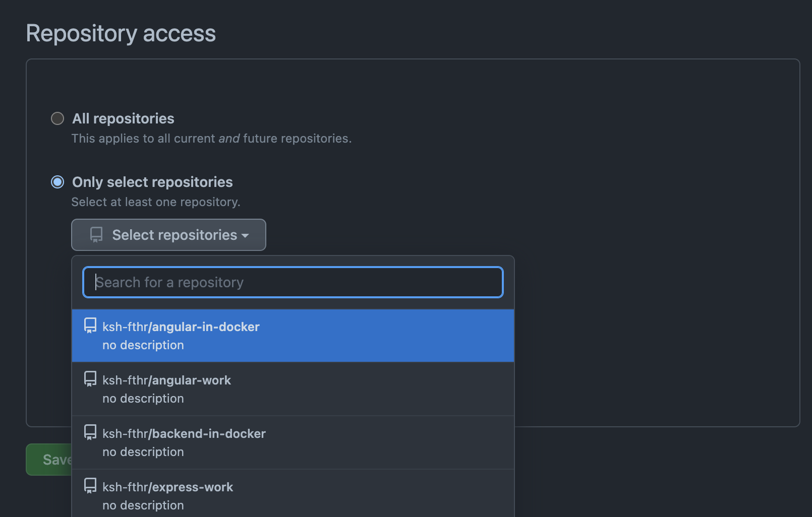Click the repository book icon on Select repositories button

[96, 235]
